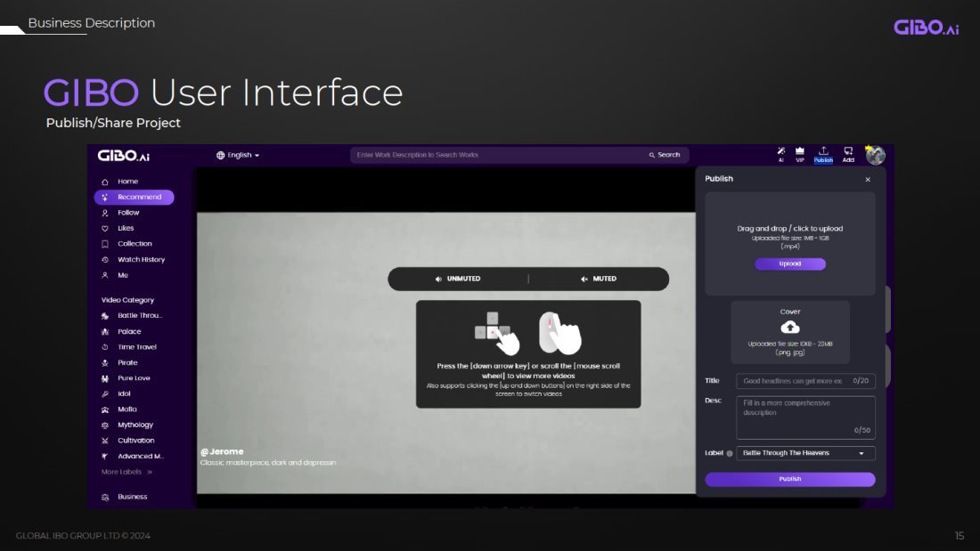Click the purple Upload button

point(790,263)
